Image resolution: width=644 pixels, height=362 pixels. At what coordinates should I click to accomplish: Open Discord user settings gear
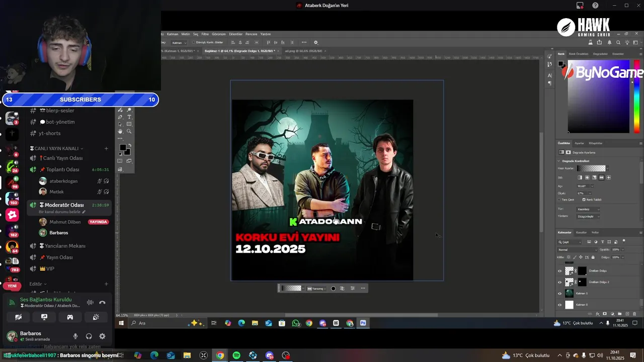pos(102,336)
